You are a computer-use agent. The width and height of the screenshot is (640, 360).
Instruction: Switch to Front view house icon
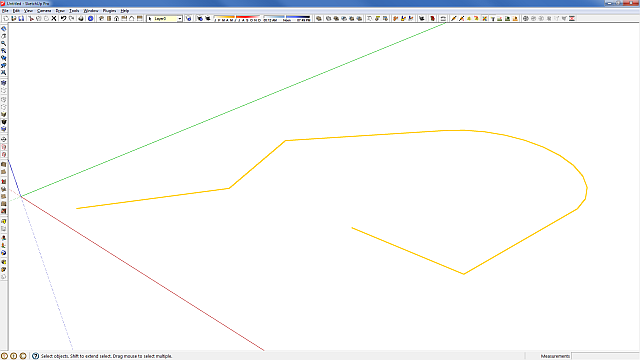point(116,18)
